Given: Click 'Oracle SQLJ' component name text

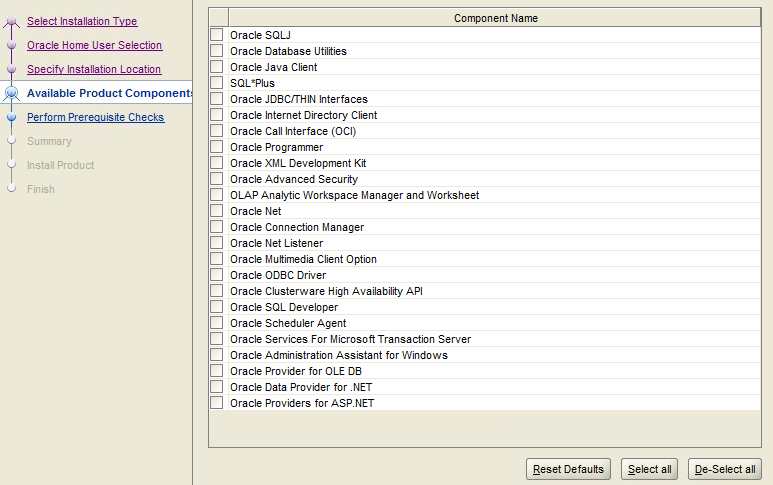Looking at the screenshot, I should pyautogui.click(x=260, y=35).
